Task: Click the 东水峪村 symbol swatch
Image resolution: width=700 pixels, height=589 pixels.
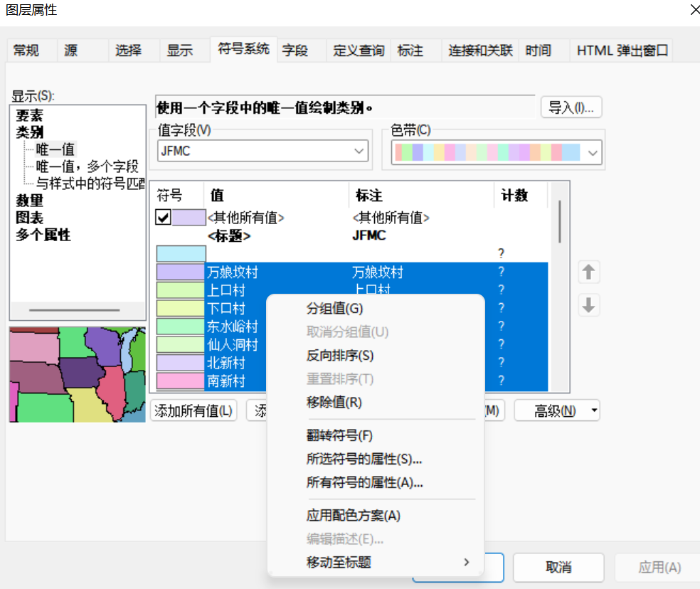Action: (181, 327)
